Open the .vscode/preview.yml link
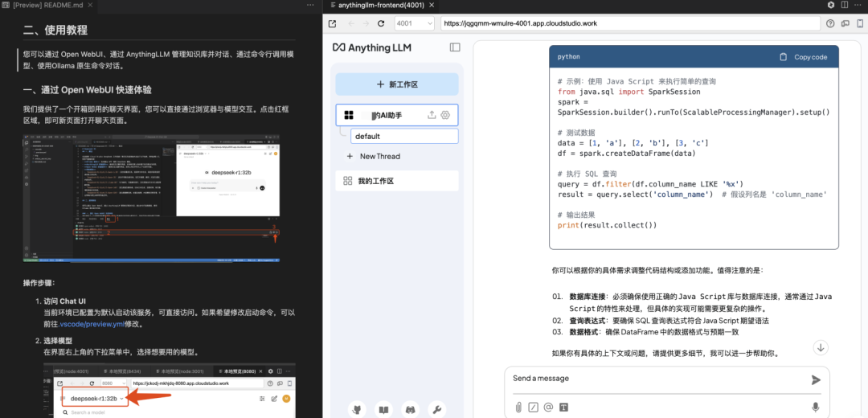This screenshot has width=868, height=418. [x=92, y=326]
